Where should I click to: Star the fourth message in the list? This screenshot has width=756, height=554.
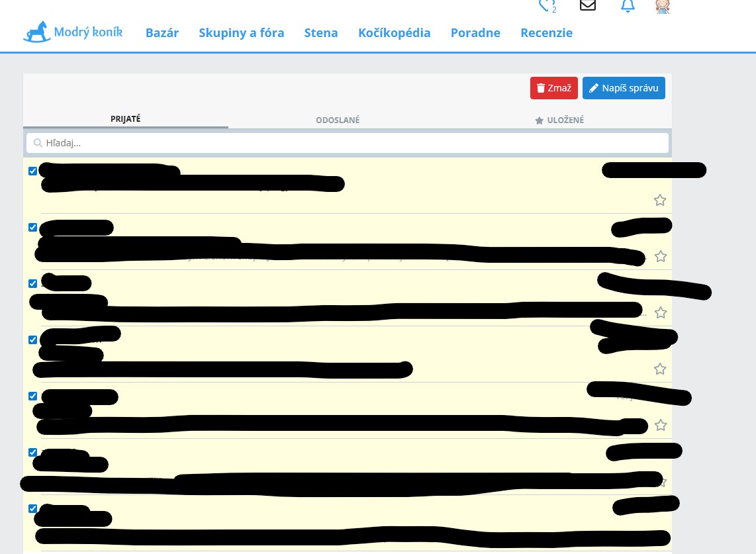pos(660,369)
